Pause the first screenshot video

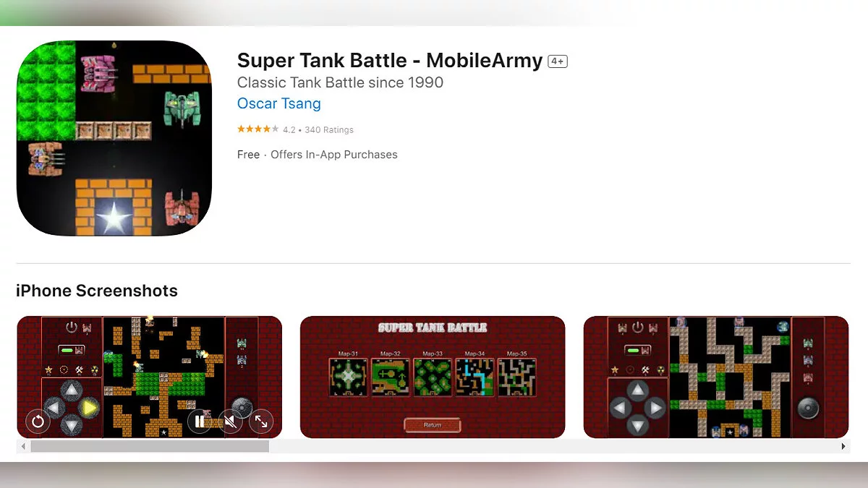200,421
